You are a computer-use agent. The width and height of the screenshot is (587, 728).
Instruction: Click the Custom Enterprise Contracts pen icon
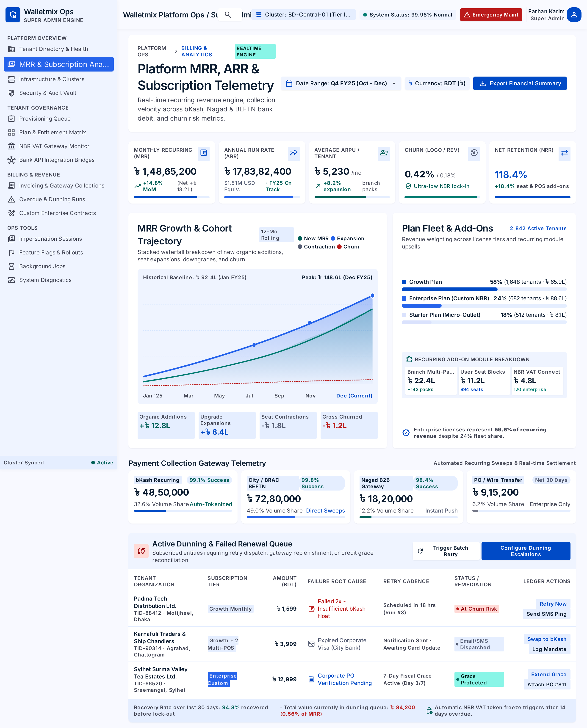point(11,213)
